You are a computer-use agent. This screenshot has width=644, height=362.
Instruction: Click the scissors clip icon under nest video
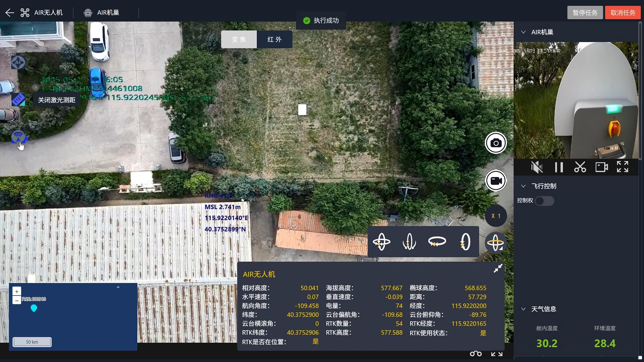point(580,167)
